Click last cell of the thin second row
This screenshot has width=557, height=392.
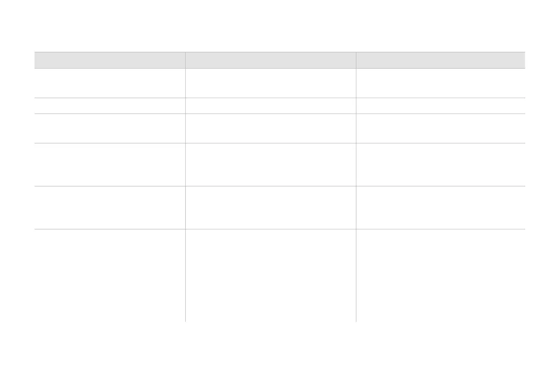point(440,106)
